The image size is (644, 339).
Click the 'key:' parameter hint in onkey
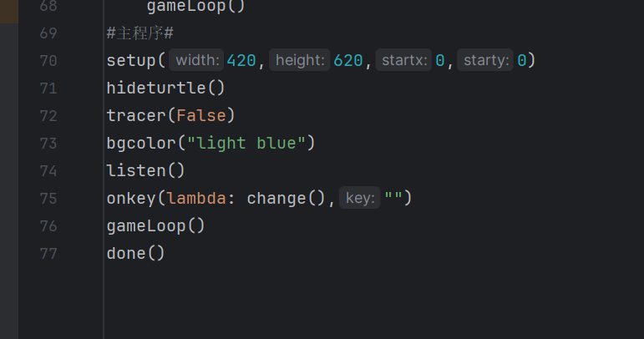(x=360, y=198)
